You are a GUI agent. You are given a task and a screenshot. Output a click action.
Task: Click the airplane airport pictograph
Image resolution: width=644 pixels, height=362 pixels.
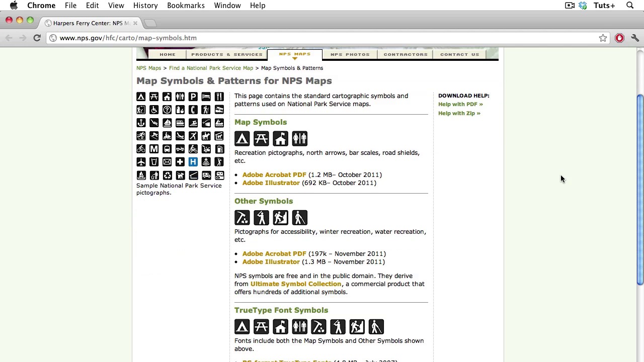[141, 162]
